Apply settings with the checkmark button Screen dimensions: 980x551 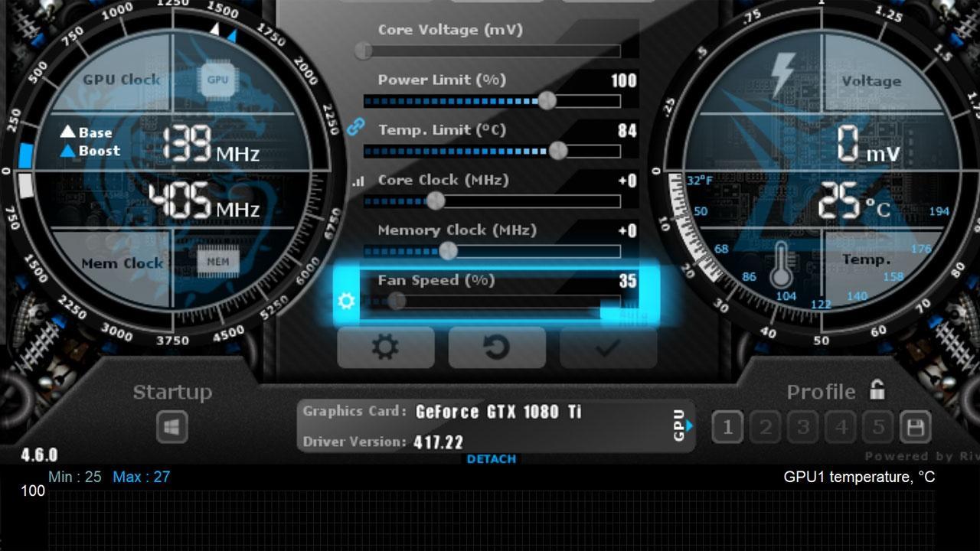(x=608, y=347)
